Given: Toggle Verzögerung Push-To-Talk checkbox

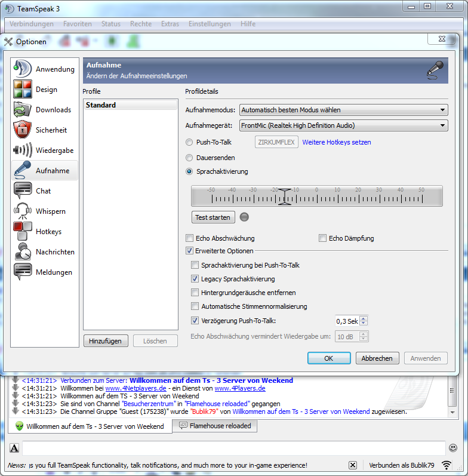Looking at the screenshot, I should pos(195,321).
